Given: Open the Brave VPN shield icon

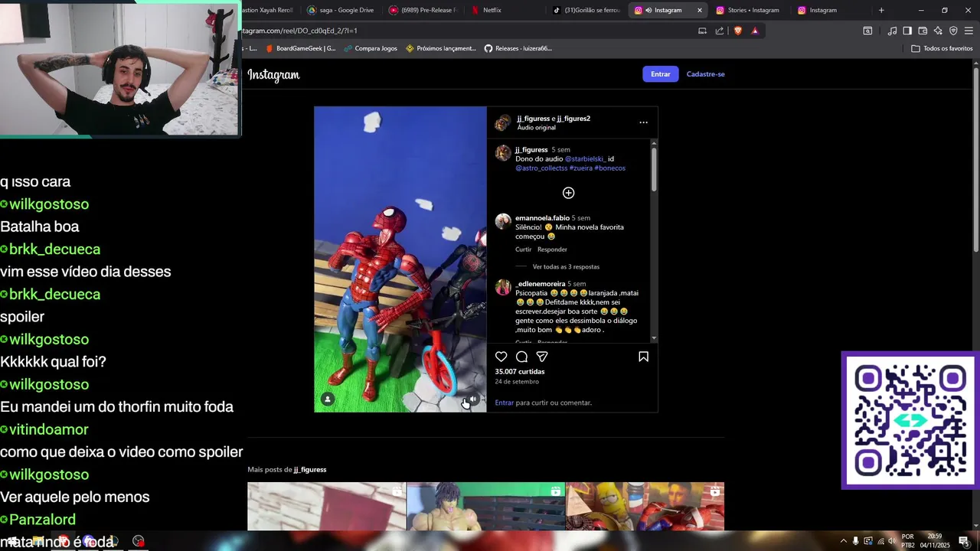Looking at the screenshot, I should pyautogui.click(x=953, y=31).
